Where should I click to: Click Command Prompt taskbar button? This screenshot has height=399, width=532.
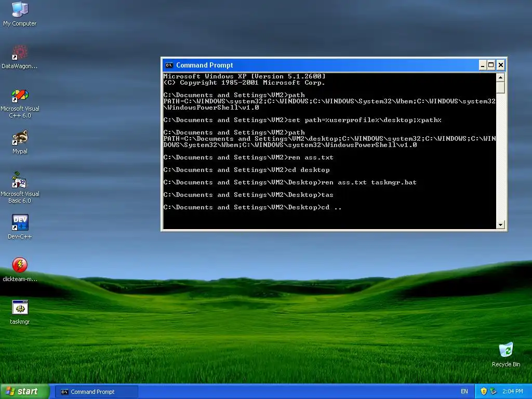click(96, 392)
